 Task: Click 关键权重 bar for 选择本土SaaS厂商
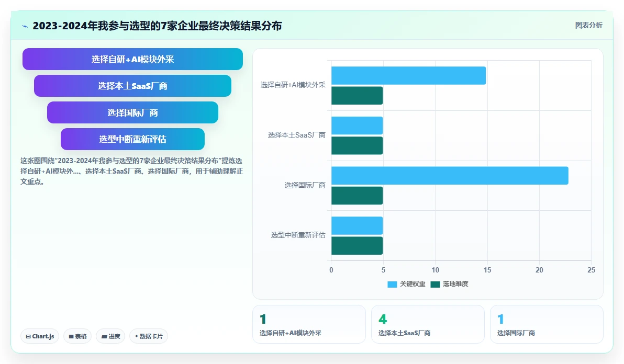357,126
